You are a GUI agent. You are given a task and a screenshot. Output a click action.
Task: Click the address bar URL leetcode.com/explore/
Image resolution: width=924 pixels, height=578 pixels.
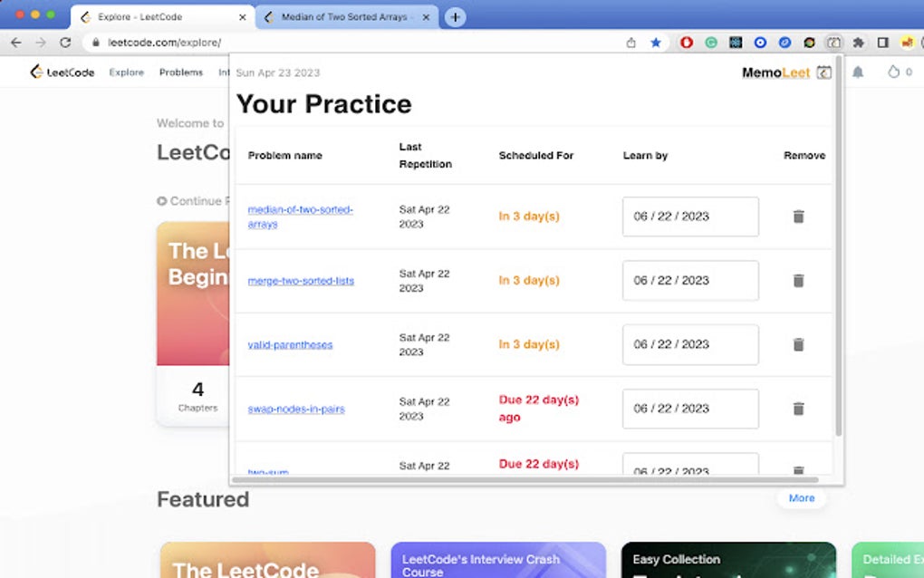164,43
